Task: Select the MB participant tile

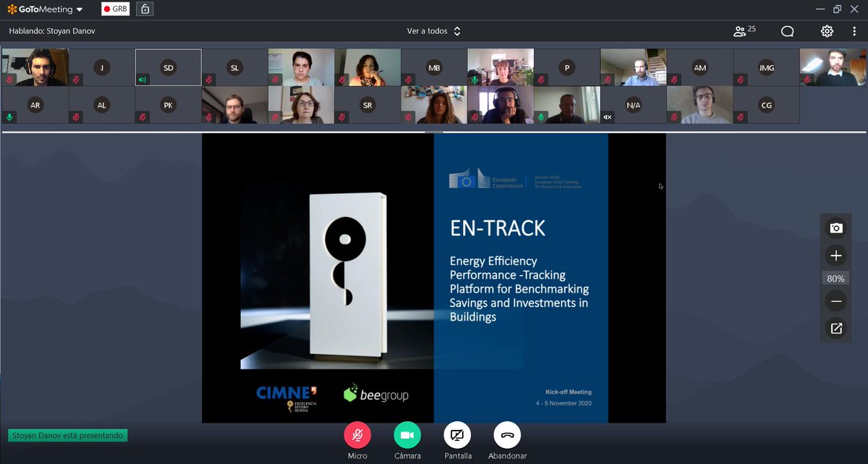Action: click(434, 67)
